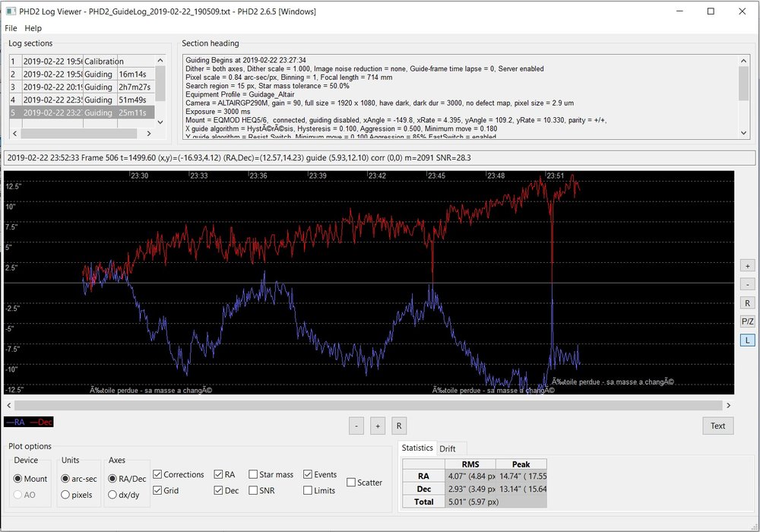Click graph scroll right arrow
The height and width of the screenshot is (532, 760).
tap(729, 405)
